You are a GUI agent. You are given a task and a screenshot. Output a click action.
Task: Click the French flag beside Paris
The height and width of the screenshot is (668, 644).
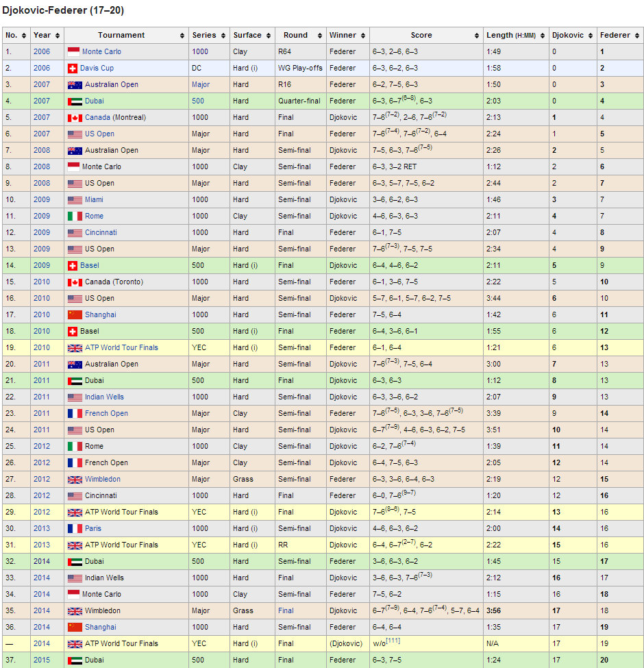(75, 529)
